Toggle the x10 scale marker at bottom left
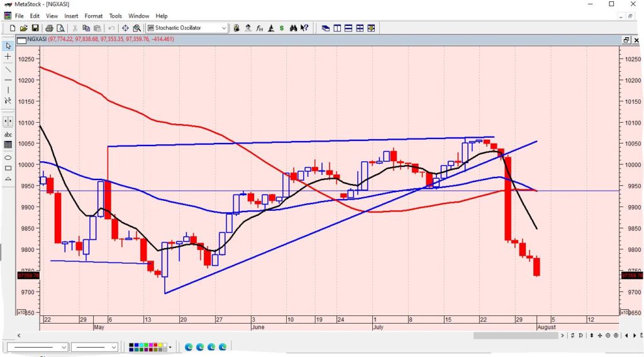The height and width of the screenshot is (357, 644). point(21,312)
